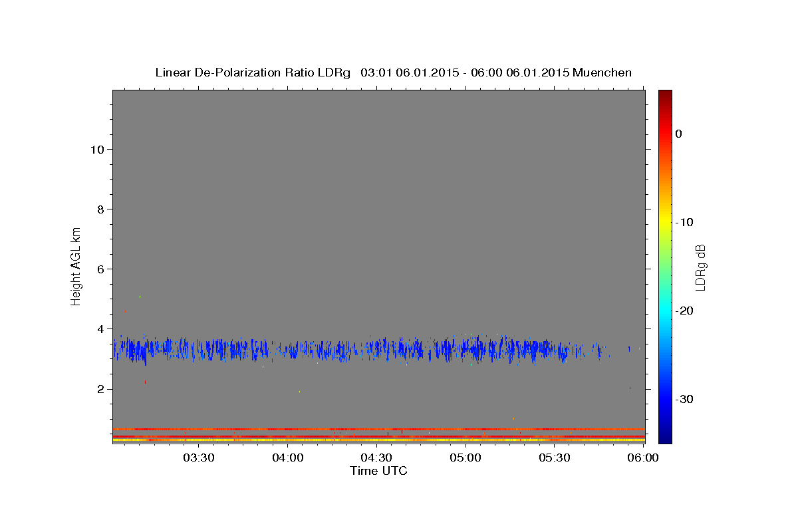This screenshot has width=798, height=532.
Task: Click the height tick label 4
Action: 102,329
